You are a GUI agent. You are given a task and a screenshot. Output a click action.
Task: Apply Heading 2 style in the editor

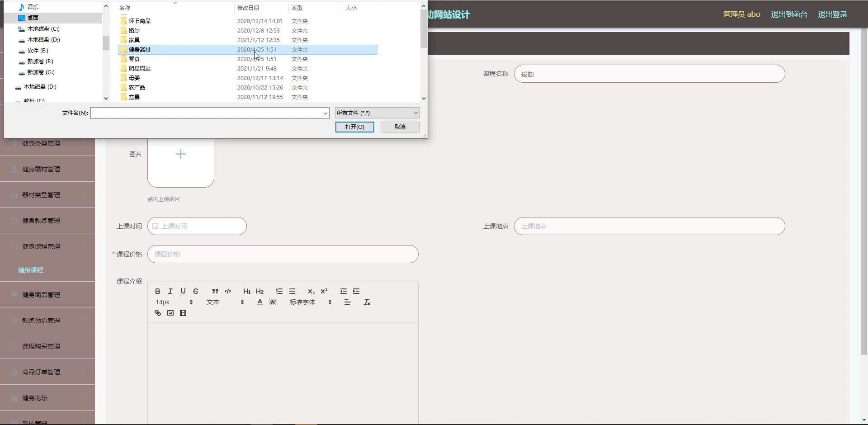coord(259,291)
